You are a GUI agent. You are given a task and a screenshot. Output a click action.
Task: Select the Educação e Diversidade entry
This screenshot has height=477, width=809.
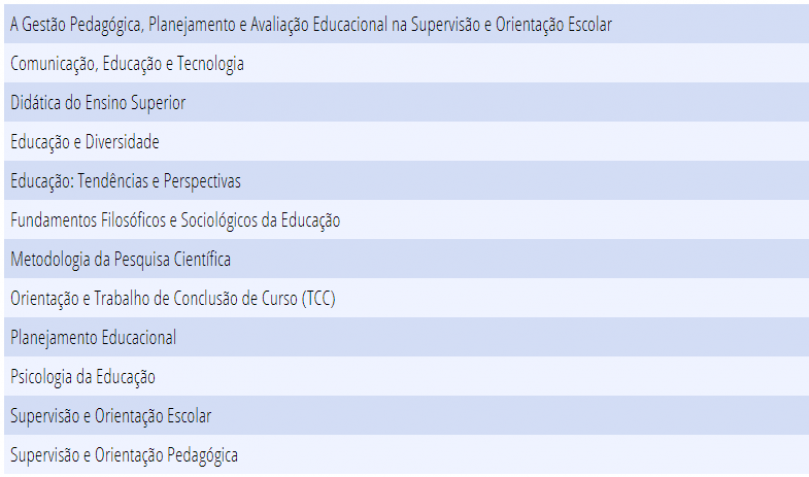tap(407, 141)
